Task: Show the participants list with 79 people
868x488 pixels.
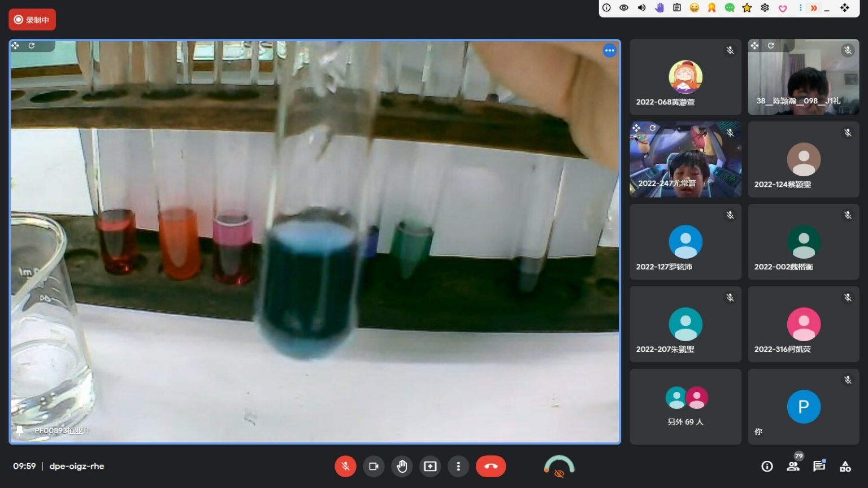Action: 793,466
